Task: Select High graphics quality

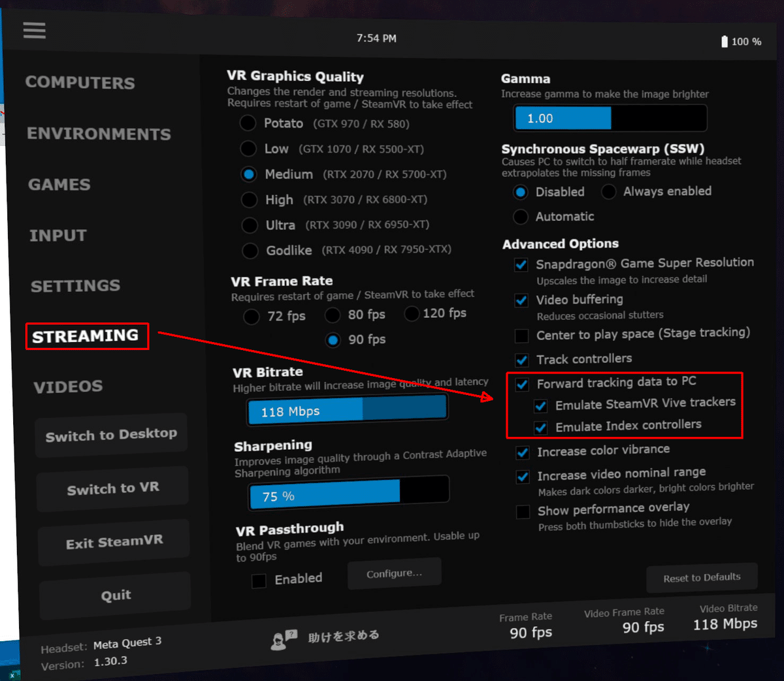Action: pos(249,199)
